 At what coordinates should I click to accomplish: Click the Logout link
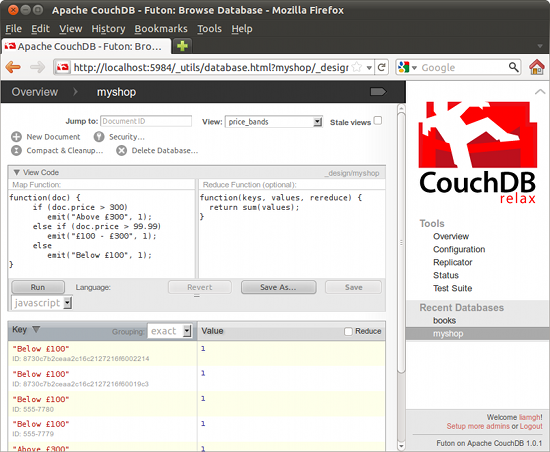531,426
